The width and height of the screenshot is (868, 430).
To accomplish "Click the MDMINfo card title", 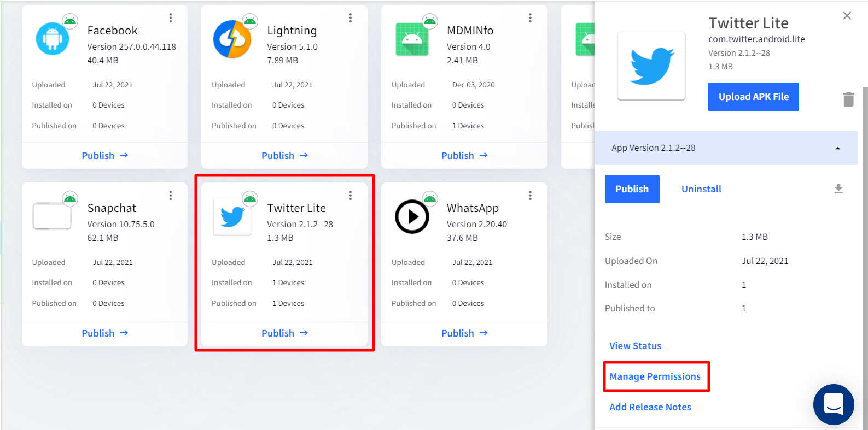I will point(470,31).
